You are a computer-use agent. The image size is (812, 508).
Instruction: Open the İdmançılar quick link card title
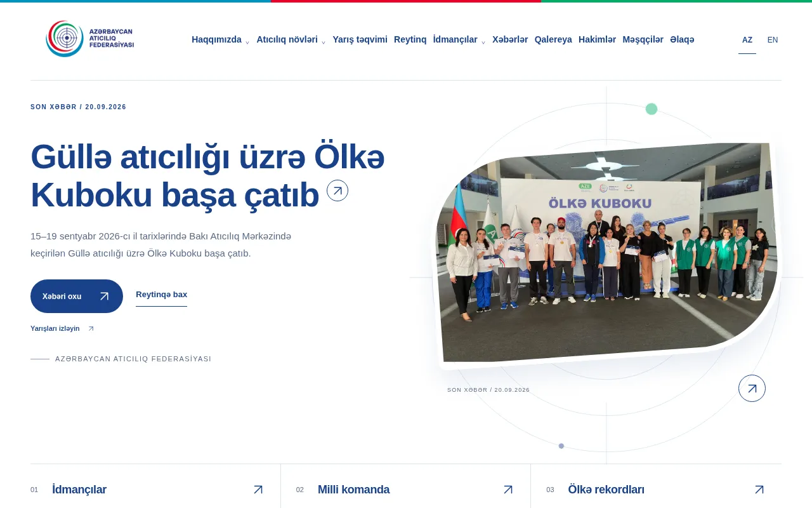[x=79, y=490]
